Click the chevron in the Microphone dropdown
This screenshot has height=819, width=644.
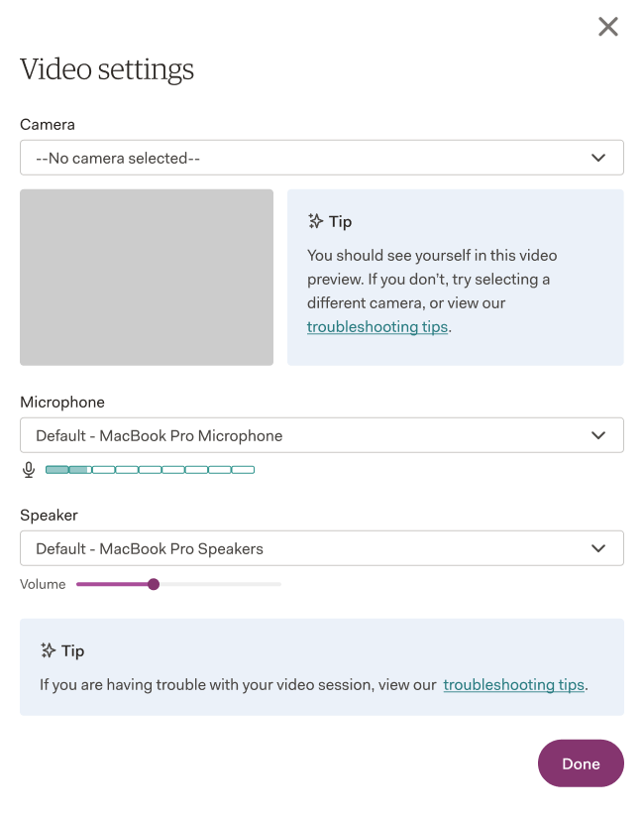click(x=598, y=435)
